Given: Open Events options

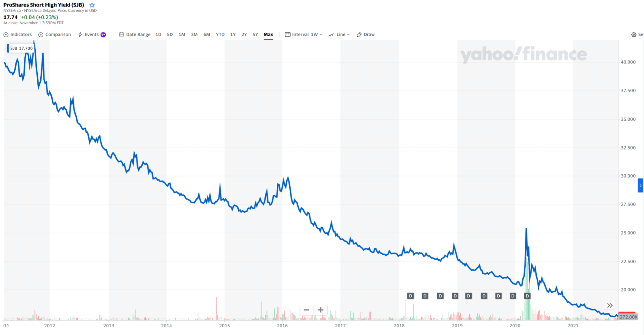Looking at the screenshot, I should [x=92, y=34].
